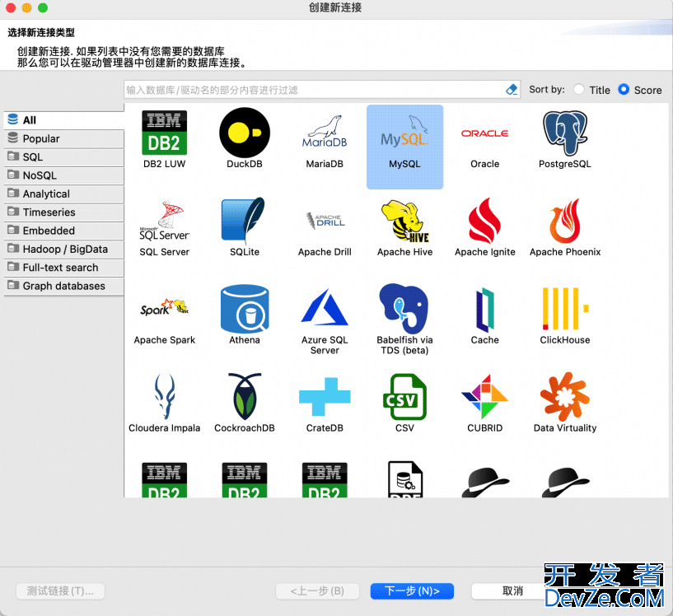Screen dimensions: 673x616
Task: Select the Apache Spark icon
Action: 165,307
